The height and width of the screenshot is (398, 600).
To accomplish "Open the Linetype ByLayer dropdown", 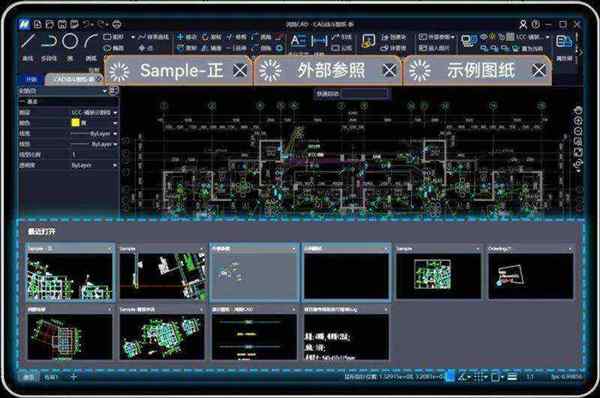I will (x=115, y=134).
